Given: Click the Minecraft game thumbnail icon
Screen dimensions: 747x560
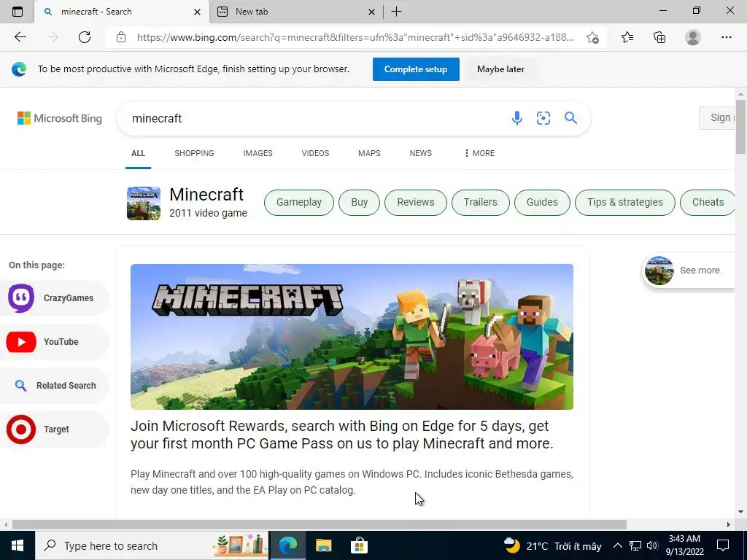Looking at the screenshot, I should [x=144, y=203].
